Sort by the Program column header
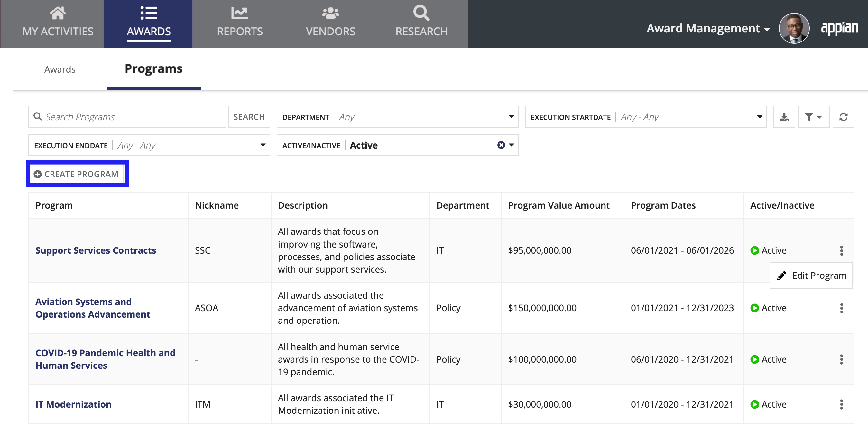This screenshot has width=868, height=425. 54,205
